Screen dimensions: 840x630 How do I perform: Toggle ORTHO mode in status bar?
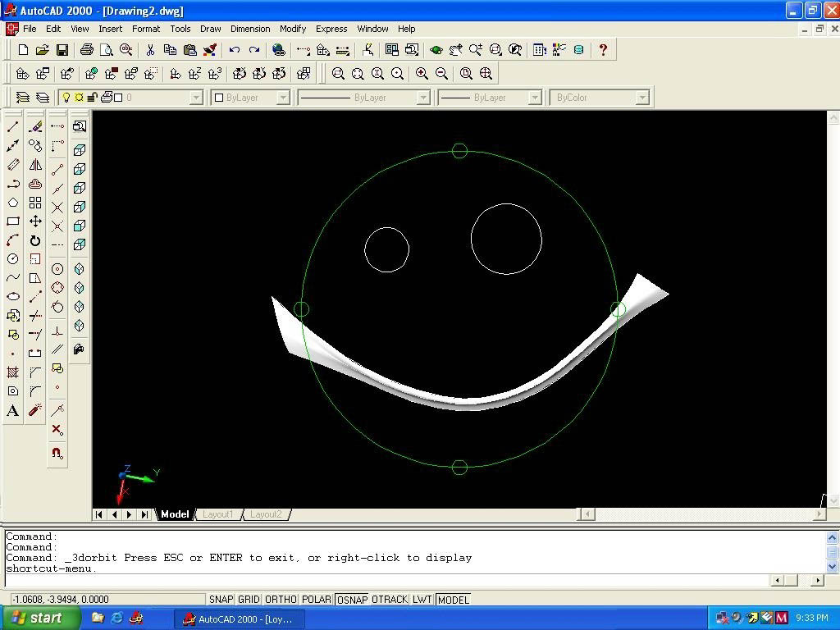[x=281, y=600]
